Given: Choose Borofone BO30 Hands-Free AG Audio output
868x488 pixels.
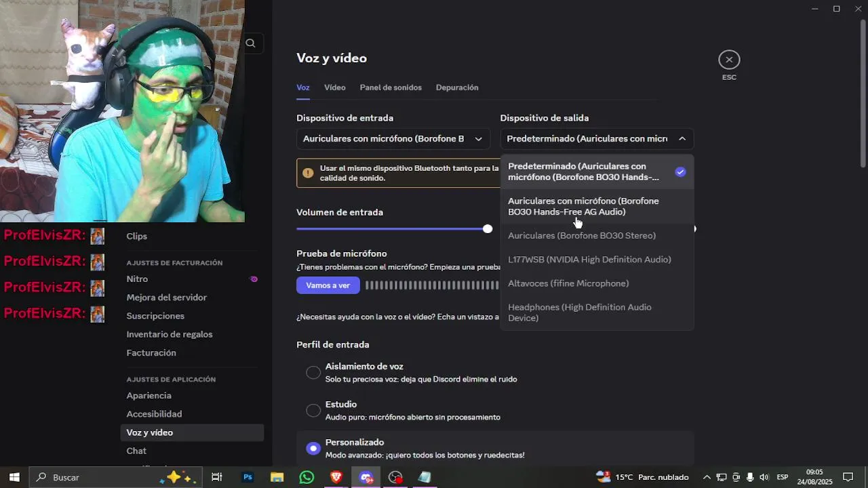Looking at the screenshot, I should pyautogui.click(x=597, y=206).
